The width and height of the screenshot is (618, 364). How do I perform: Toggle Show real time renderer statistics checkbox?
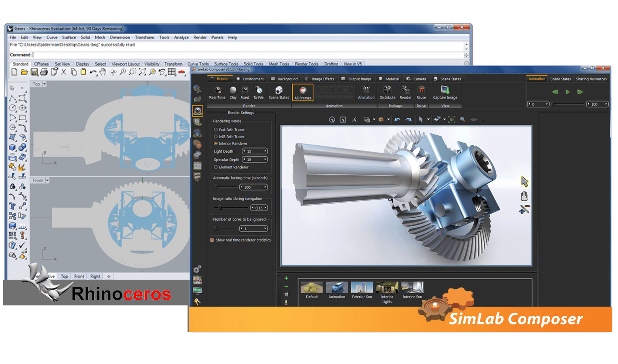212,240
